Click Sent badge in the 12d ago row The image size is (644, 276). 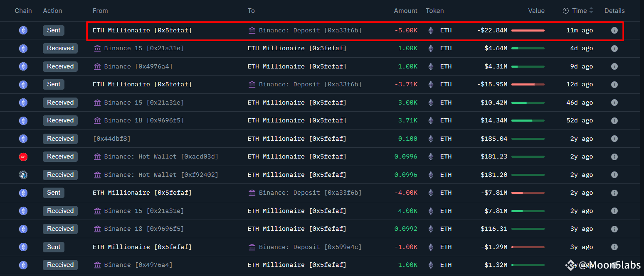(54, 84)
